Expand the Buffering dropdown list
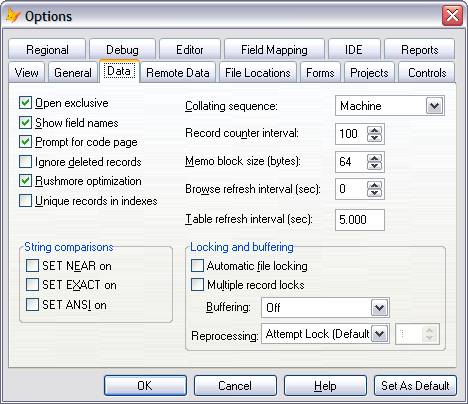Screen dimensions: 468x404 coord(380,307)
